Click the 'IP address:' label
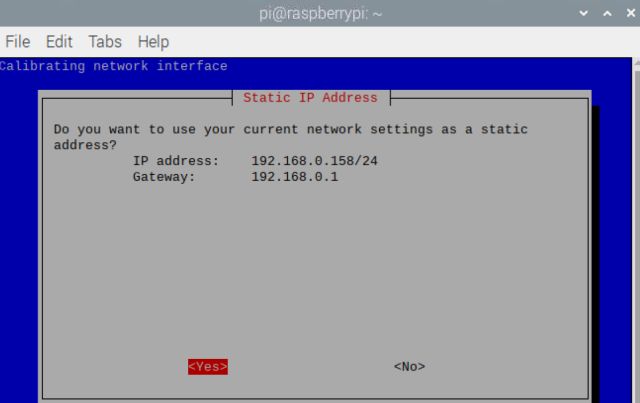 [175, 161]
